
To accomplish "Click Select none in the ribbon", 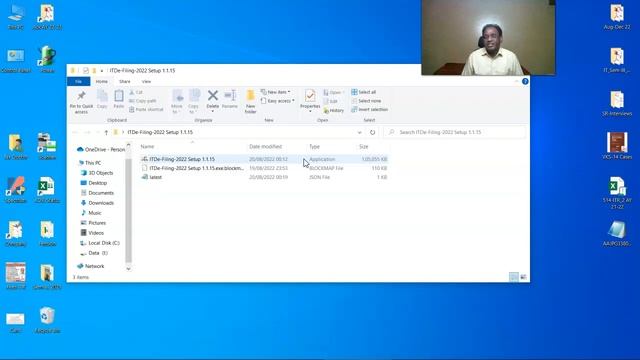I will click(366, 101).
